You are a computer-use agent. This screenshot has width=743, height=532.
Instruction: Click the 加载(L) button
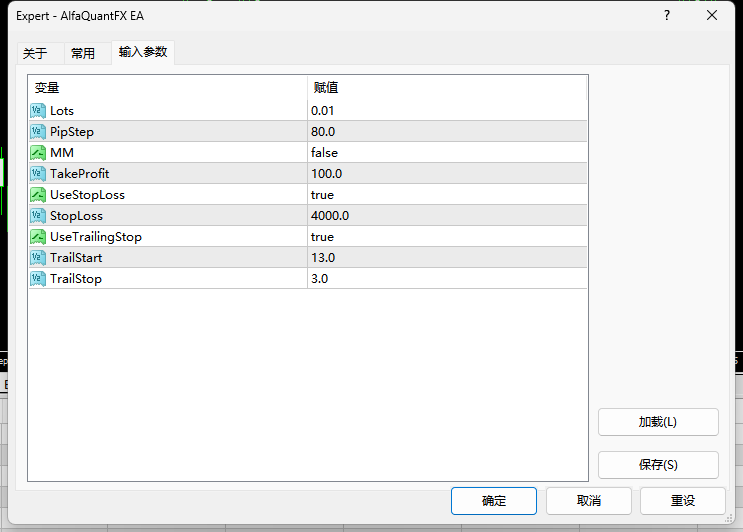point(658,422)
